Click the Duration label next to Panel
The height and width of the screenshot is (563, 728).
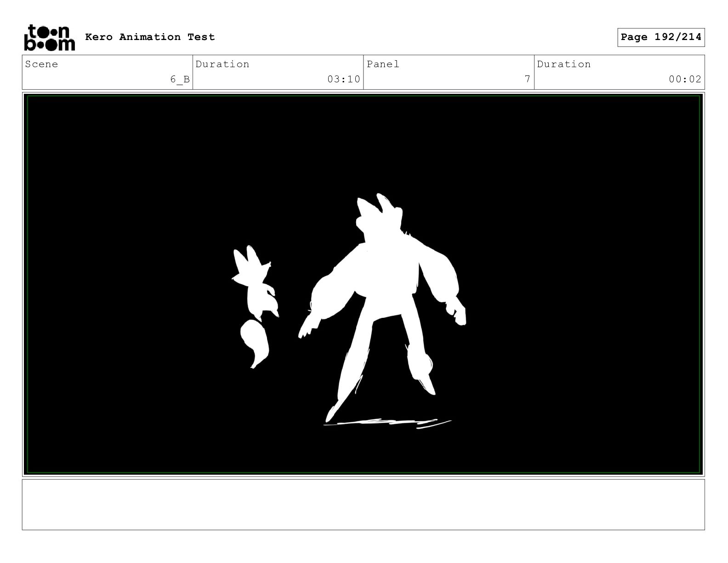pyautogui.click(x=564, y=64)
